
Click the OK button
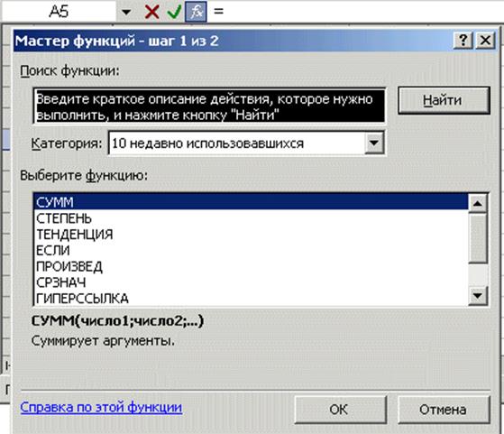340,410
